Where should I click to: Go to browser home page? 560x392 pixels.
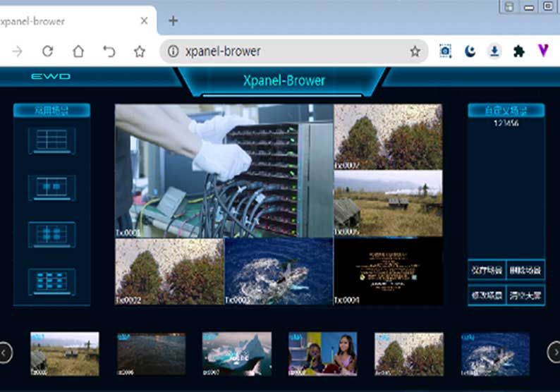(78, 51)
